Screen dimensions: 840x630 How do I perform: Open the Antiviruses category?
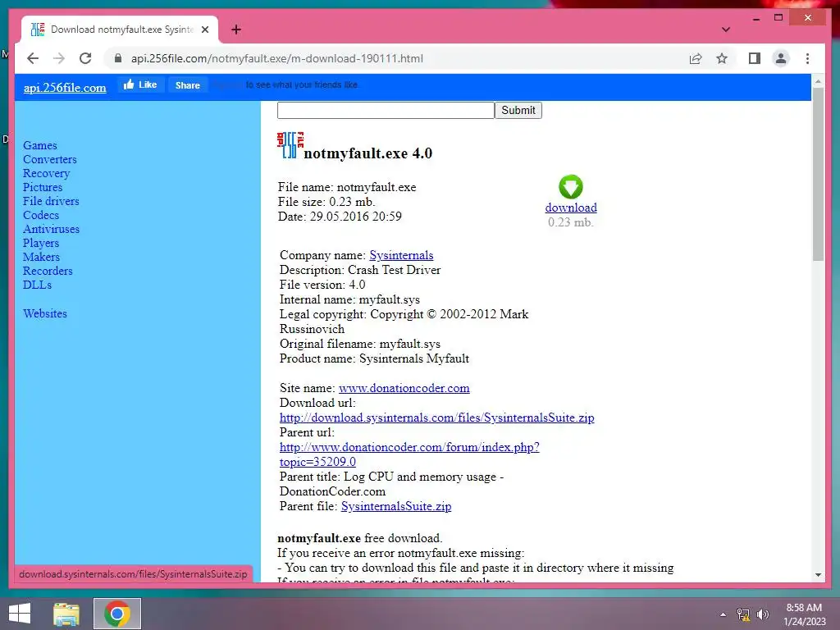click(x=51, y=230)
